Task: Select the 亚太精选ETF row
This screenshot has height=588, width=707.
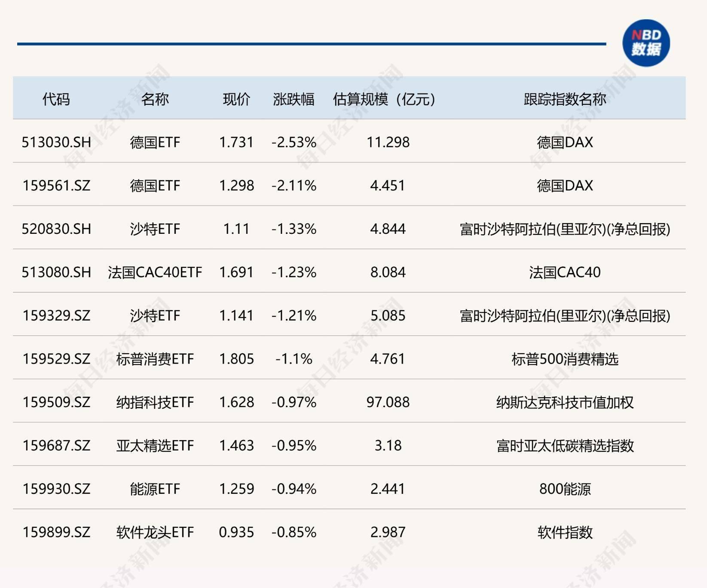Action: tap(156, 445)
